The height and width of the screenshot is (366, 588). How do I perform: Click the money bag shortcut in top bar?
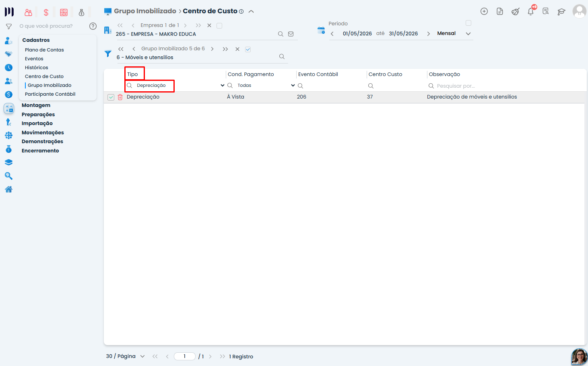[x=81, y=12]
